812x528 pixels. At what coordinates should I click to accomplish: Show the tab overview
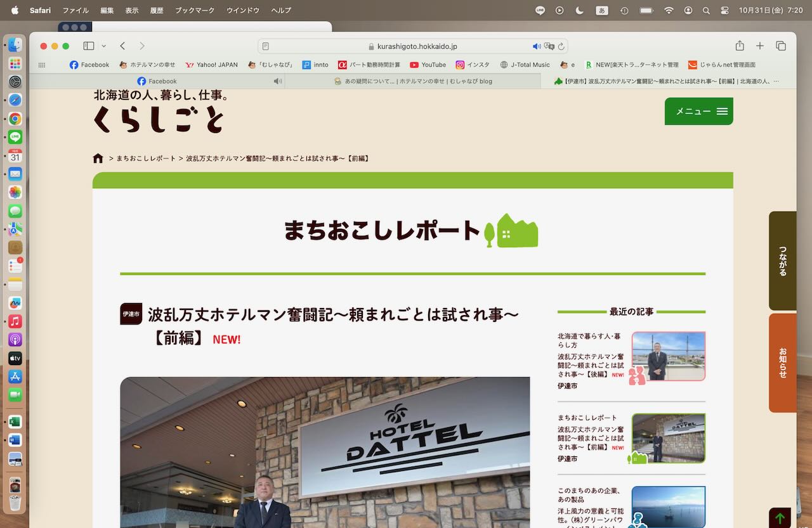click(x=781, y=46)
